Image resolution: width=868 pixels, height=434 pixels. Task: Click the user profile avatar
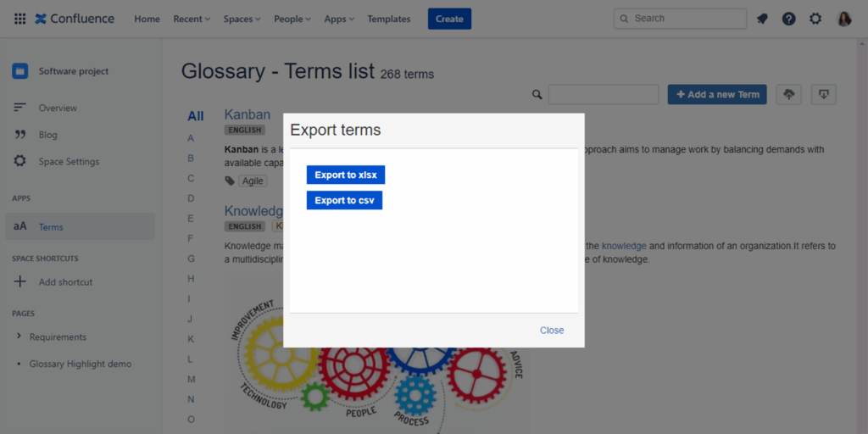click(x=844, y=19)
